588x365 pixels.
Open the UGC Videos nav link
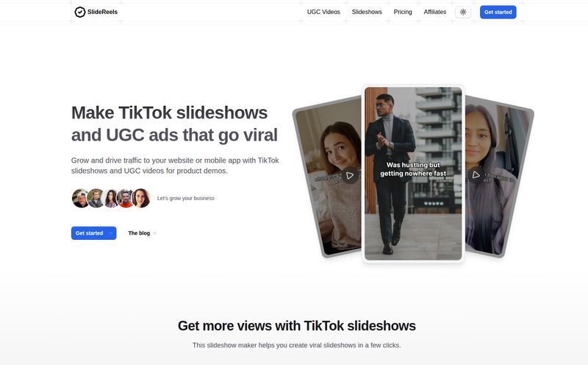click(x=323, y=12)
